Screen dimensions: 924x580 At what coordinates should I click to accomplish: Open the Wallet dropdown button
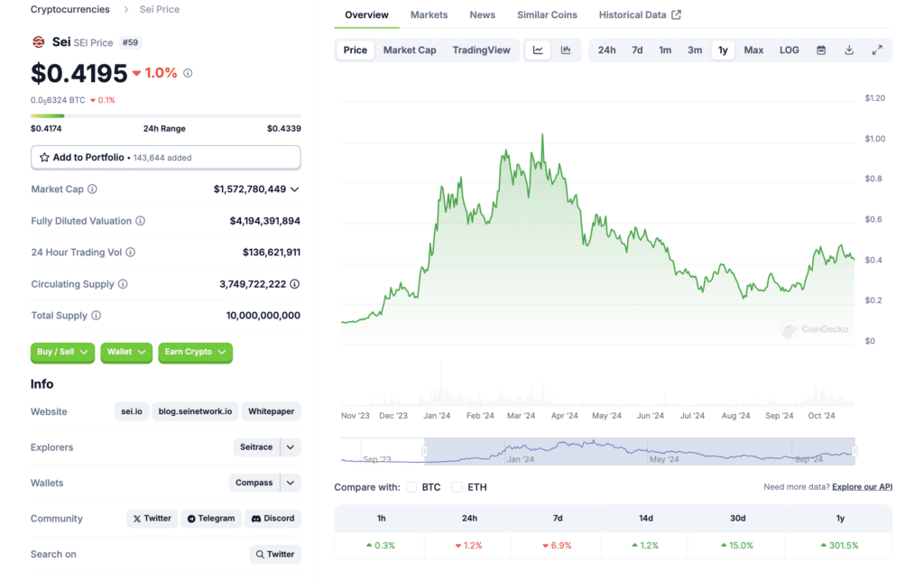click(126, 352)
